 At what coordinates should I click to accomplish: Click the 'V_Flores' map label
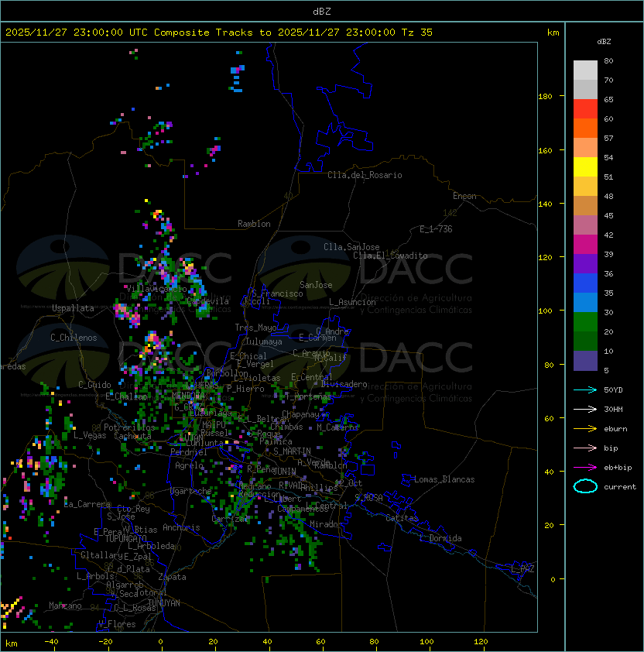click(117, 624)
